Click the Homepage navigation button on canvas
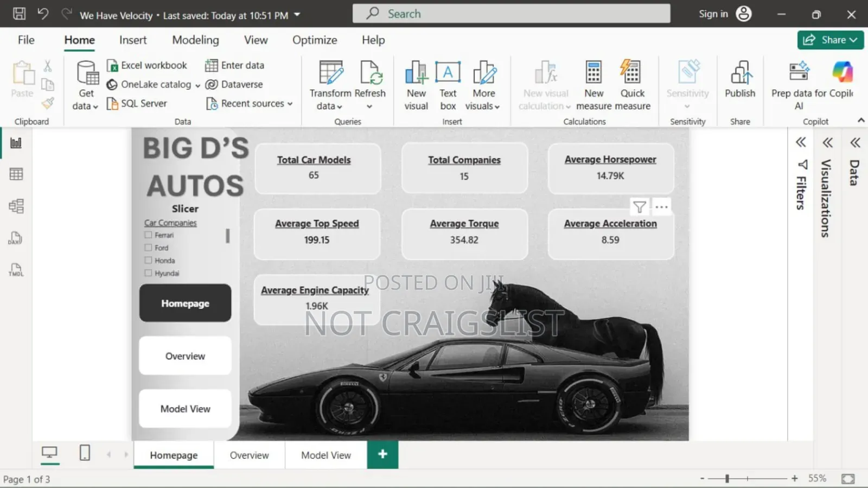Screen dimensions: 868x488 point(185,303)
